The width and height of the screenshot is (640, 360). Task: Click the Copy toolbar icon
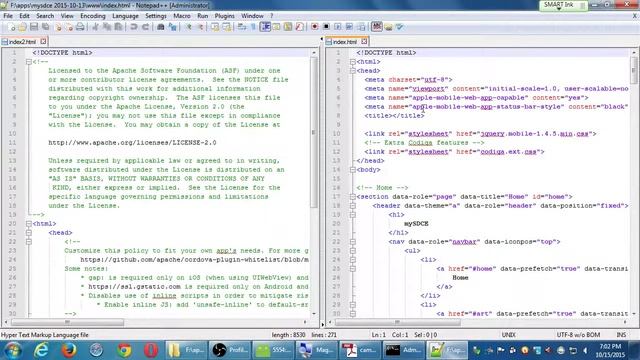[107, 27]
